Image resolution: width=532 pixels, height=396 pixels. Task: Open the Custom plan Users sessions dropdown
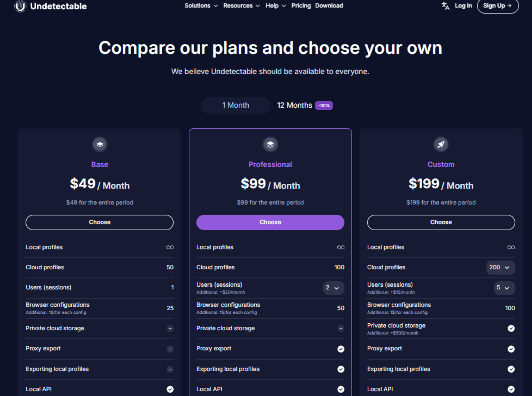[x=503, y=288]
